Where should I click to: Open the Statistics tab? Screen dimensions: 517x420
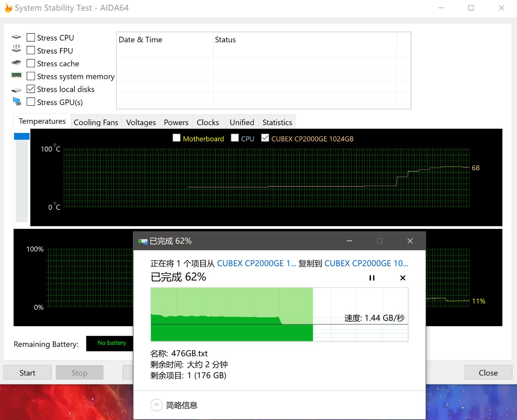[277, 122]
